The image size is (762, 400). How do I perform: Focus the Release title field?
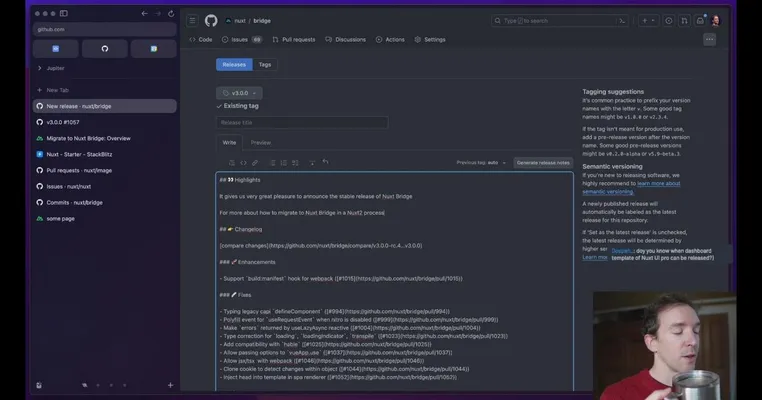point(302,122)
